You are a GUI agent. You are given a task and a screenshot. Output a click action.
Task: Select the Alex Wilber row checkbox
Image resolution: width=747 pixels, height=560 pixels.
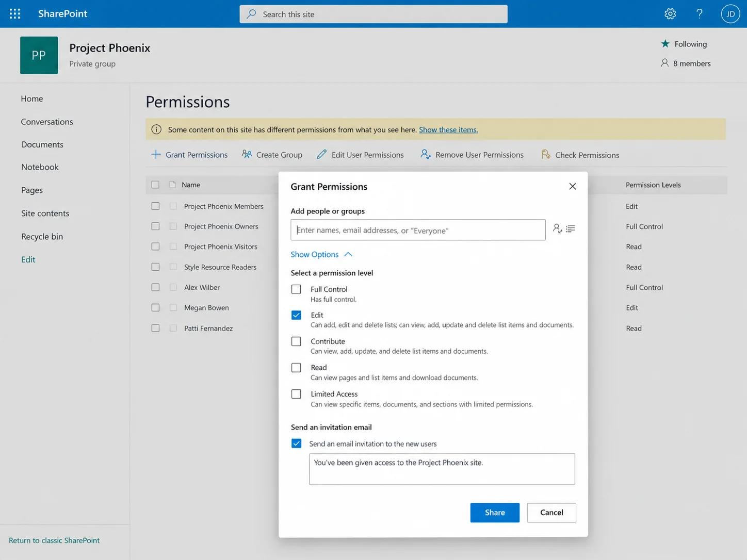(155, 287)
